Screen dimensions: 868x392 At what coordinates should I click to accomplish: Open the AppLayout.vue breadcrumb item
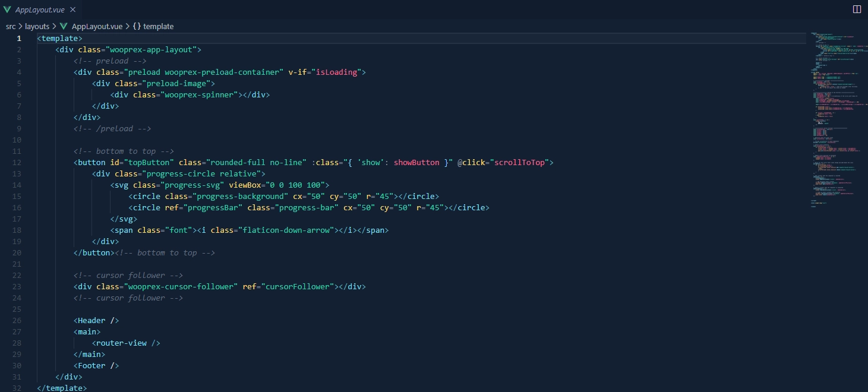coord(96,26)
